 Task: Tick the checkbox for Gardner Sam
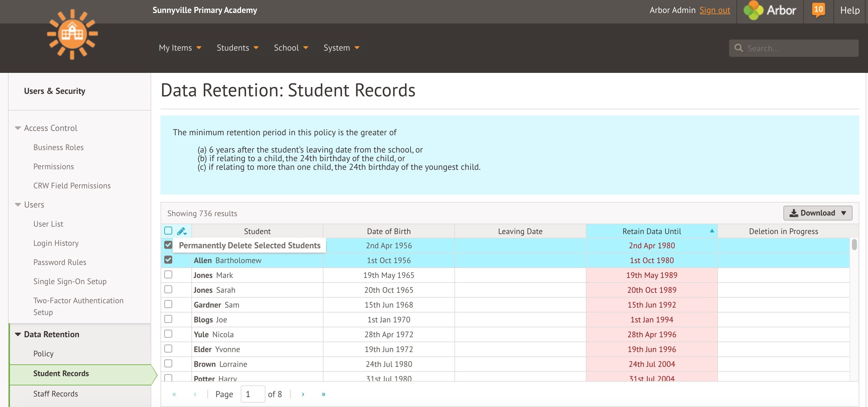pyautogui.click(x=168, y=304)
